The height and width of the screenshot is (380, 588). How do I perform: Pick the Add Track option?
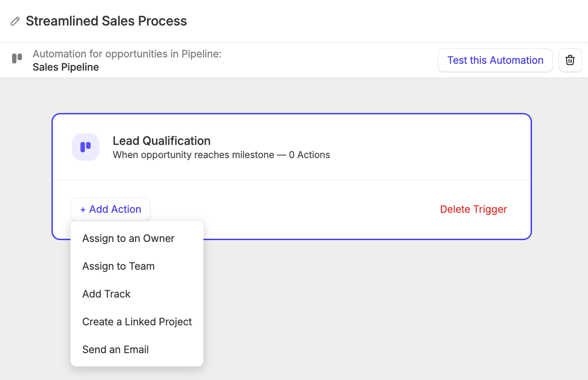[x=137, y=294]
